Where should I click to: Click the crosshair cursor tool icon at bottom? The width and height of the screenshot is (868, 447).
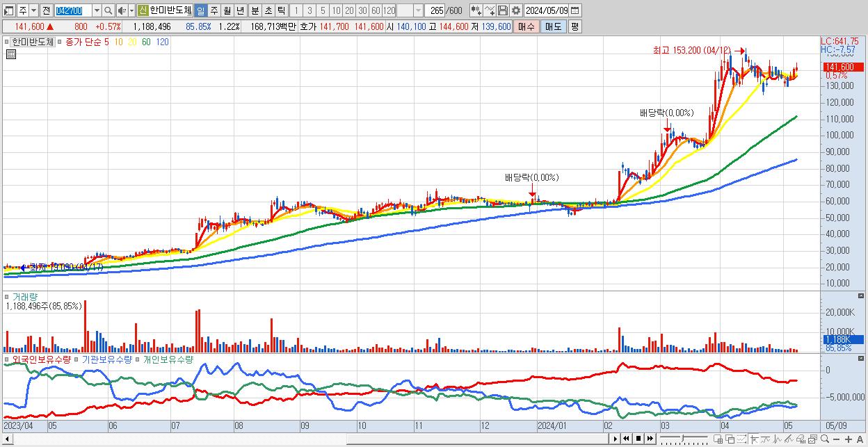[754, 439]
